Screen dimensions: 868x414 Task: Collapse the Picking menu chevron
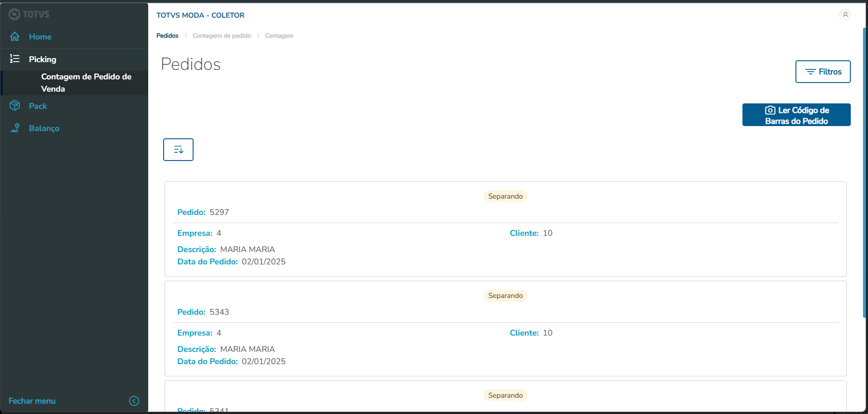pyautogui.click(x=134, y=59)
